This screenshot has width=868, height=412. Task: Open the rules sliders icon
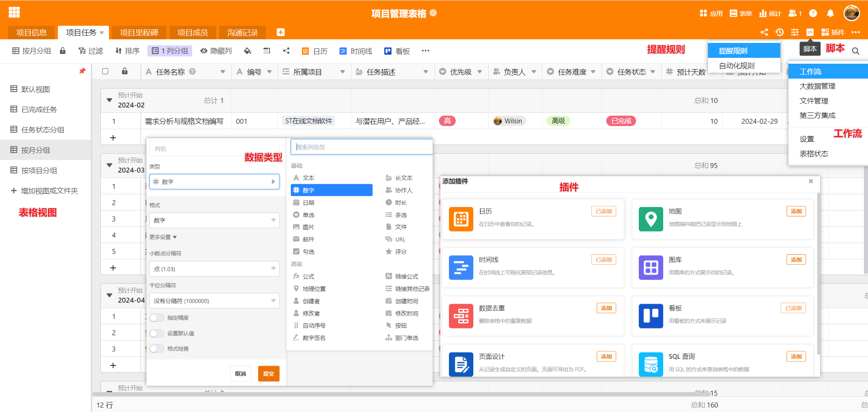794,32
